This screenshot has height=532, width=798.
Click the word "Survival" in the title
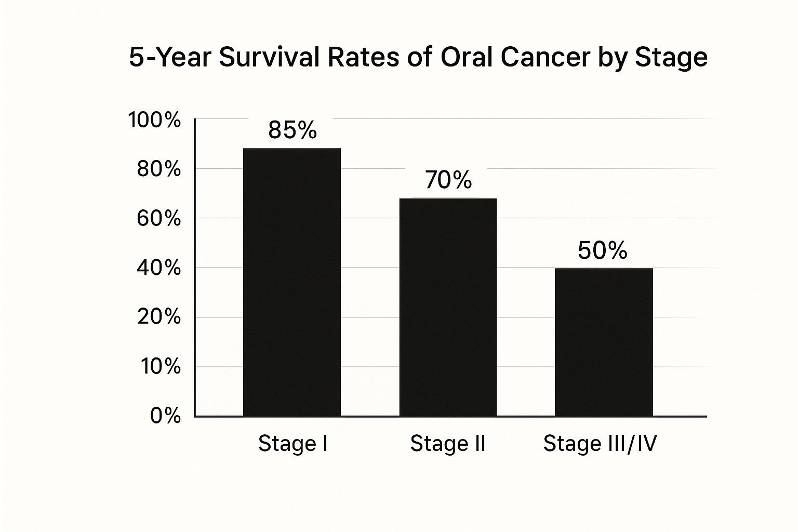pos(269,58)
